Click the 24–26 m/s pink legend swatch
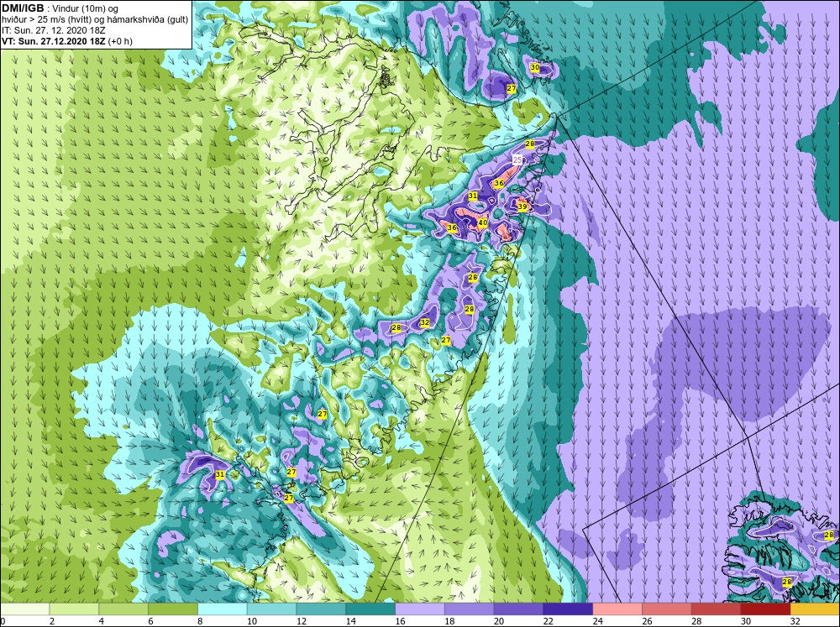 [x=617, y=609]
